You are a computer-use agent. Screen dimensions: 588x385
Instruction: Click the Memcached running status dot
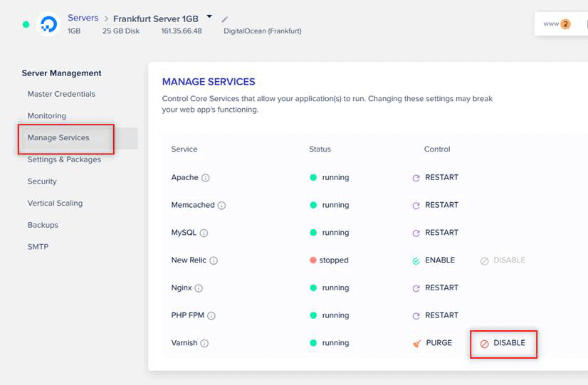pos(313,205)
